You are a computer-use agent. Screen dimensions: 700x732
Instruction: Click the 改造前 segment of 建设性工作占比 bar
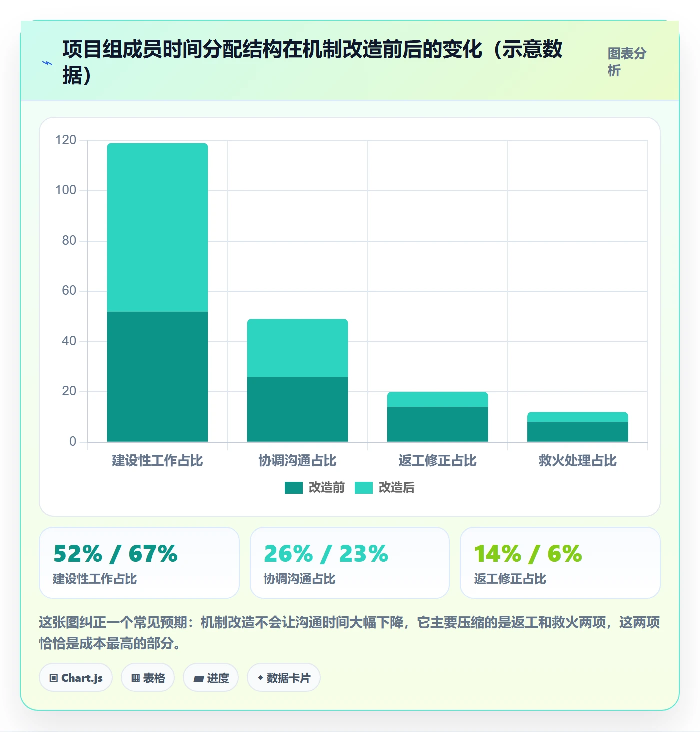tap(157, 377)
